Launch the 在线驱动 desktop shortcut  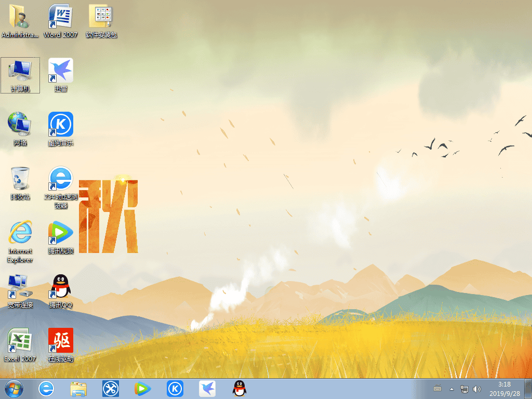(x=61, y=345)
